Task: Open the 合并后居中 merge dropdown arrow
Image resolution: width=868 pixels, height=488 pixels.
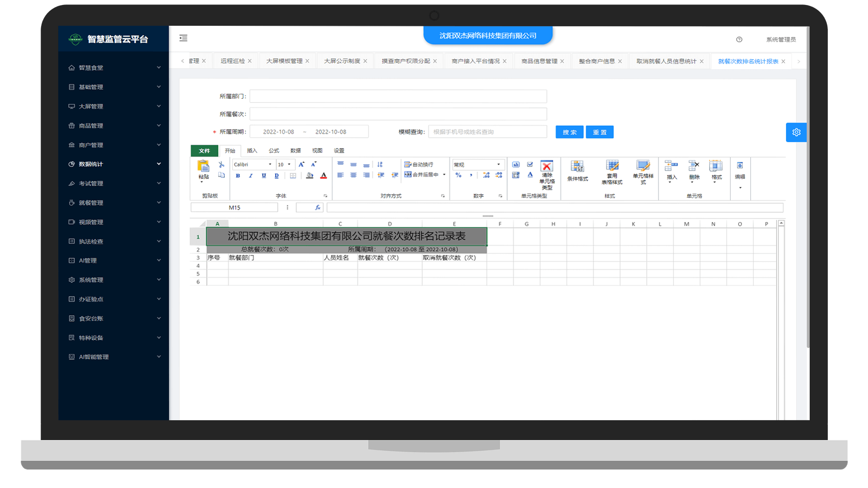Action: (444, 175)
